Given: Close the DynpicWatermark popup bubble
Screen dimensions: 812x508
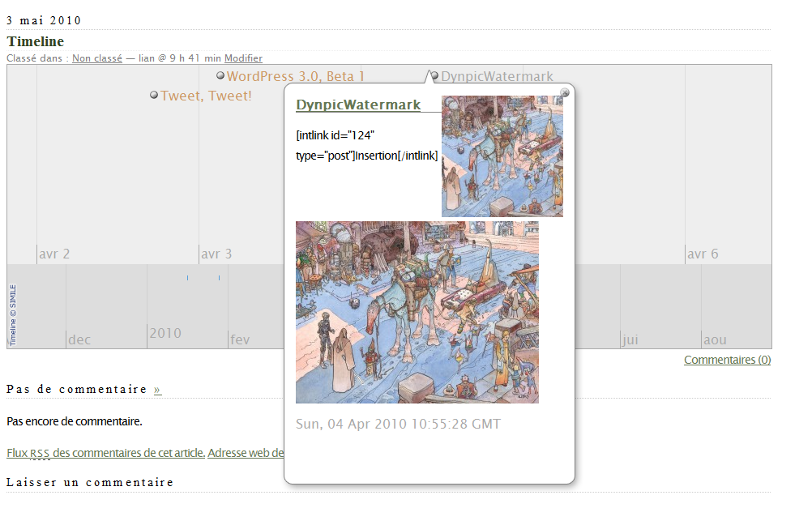Looking at the screenshot, I should [565, 92].
